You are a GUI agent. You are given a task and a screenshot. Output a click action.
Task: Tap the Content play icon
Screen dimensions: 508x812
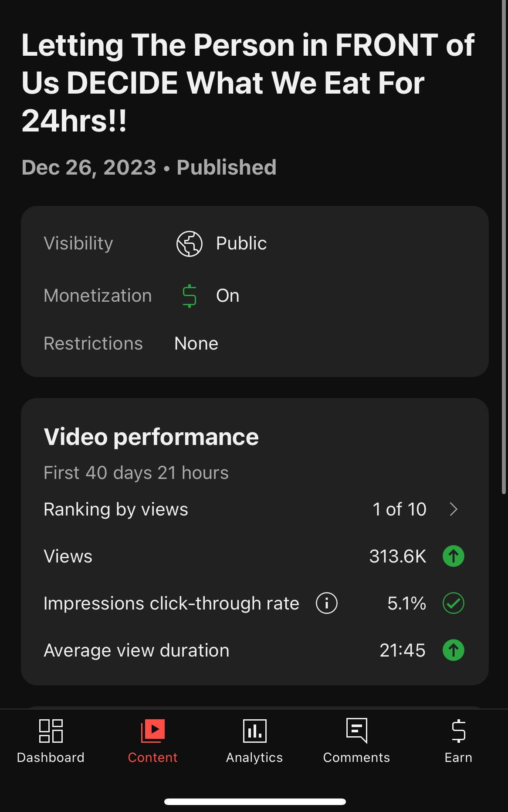click(x=152, y=731)
